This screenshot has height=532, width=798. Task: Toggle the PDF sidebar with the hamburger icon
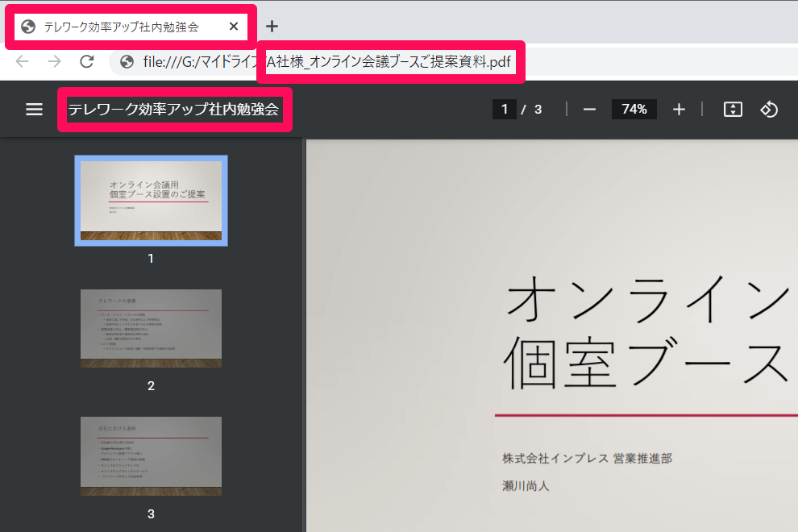click(x=34, y=110)
